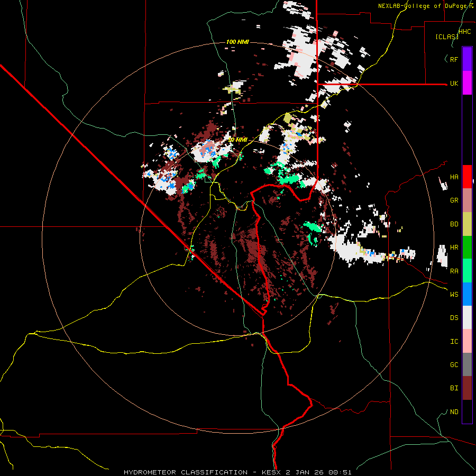
Task: Click the BD legend label
Action: 454,224
